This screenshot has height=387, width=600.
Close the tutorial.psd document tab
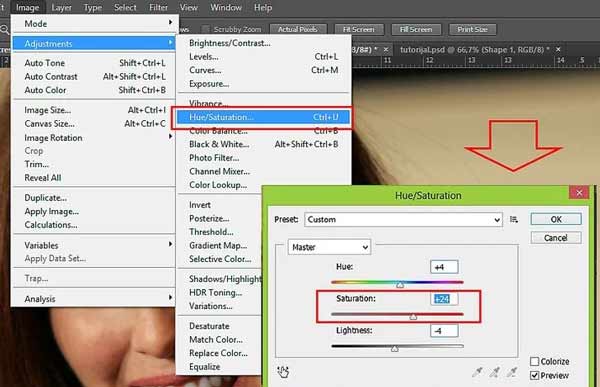tap(558, 49)
